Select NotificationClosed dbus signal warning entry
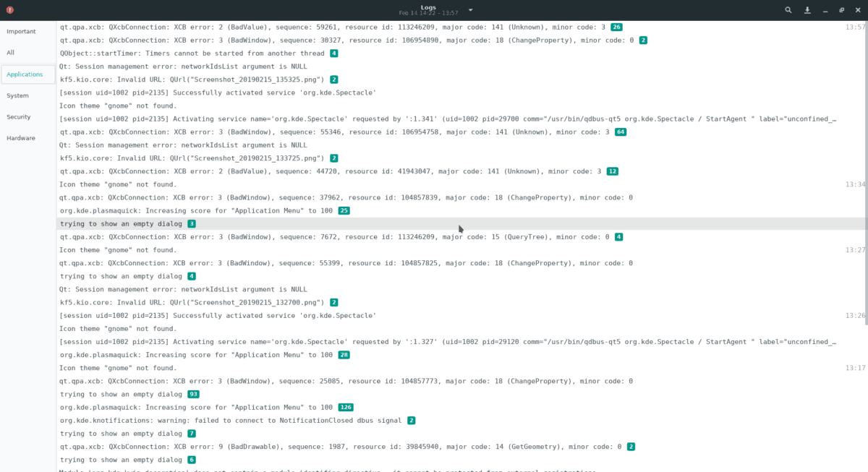The height and width of the screenshot is (472, 868). pyautogui.click(x=462, y=420)
